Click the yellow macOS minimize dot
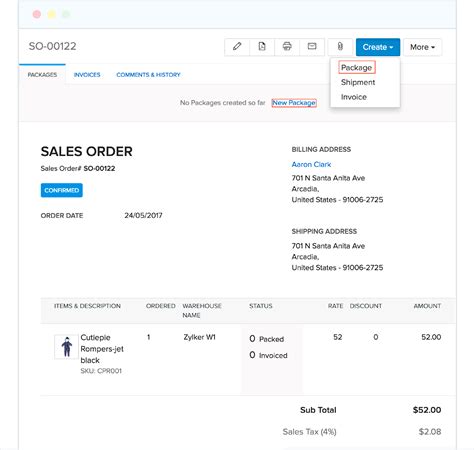This screenshot has width=474, height=450. tap(52, 14)
